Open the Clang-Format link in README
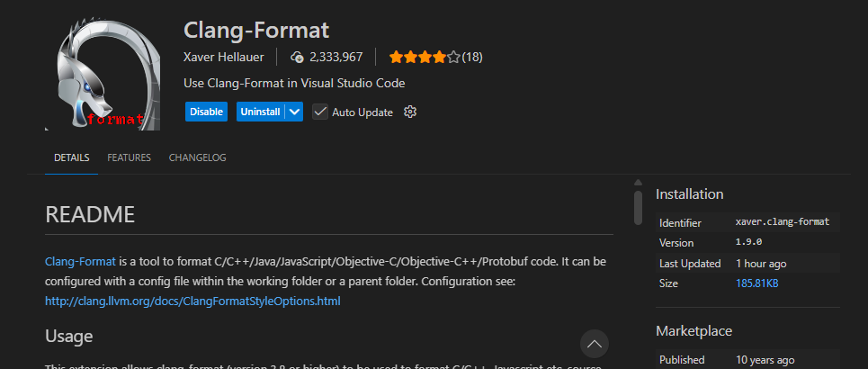This screenshot has width=868, height=369. 80,261
